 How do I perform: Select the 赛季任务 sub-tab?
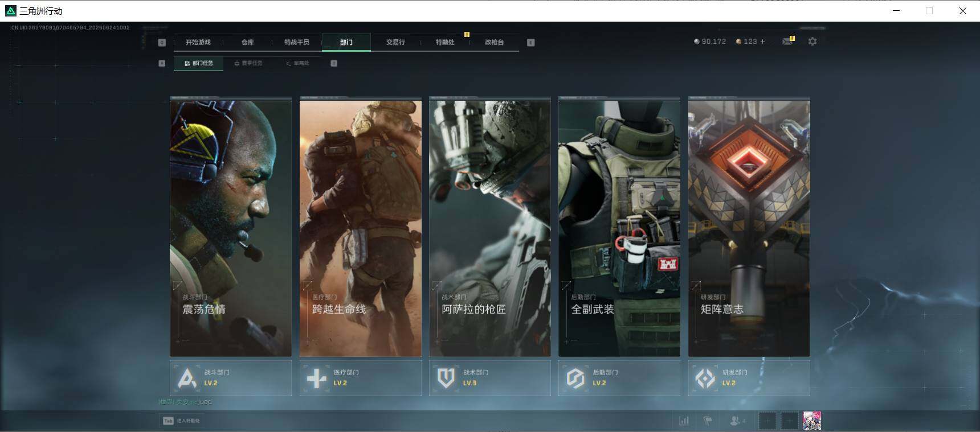pyautogui.click(x=248, y=63)
